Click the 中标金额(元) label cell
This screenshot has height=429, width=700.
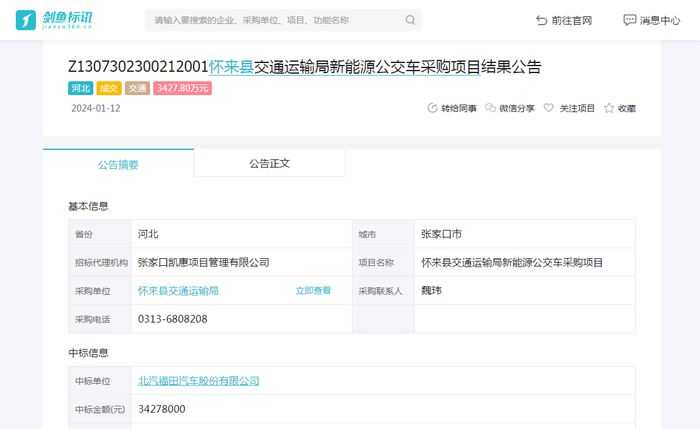100,409
